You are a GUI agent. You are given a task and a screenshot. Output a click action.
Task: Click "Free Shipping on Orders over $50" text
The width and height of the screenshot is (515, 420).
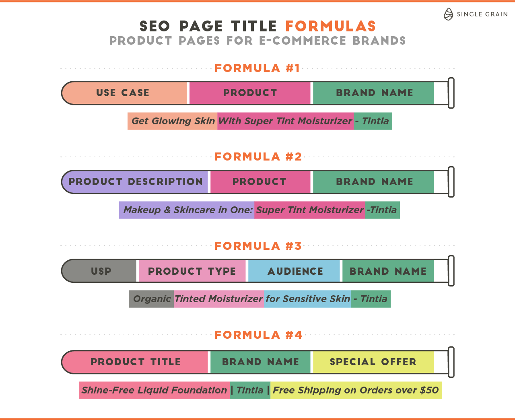[x=356, y=390]
